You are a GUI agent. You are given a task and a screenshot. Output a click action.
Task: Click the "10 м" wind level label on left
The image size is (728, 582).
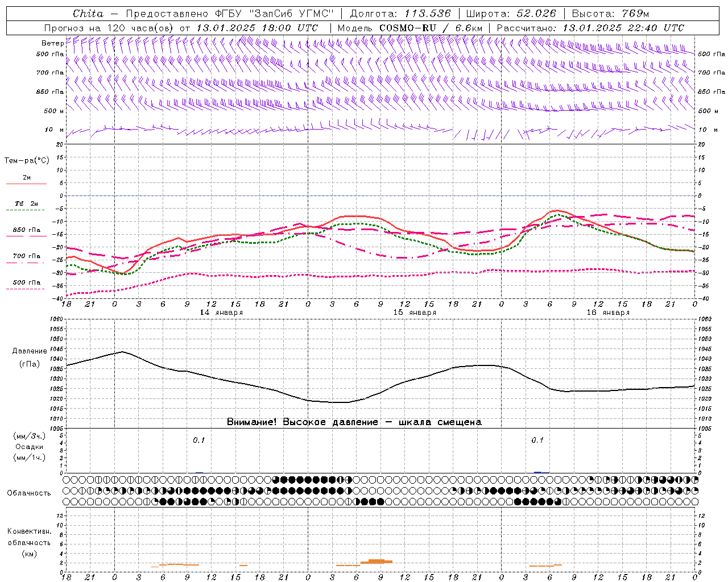click(x=54, y=130)
